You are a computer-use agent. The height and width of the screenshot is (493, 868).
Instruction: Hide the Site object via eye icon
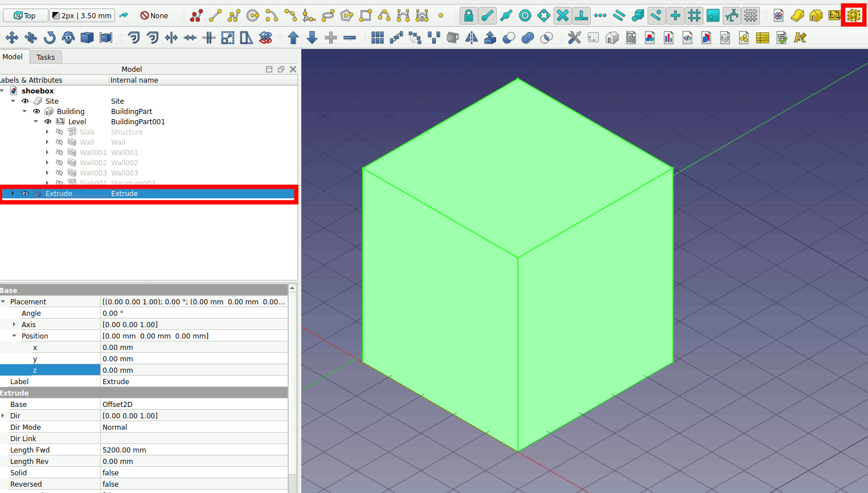tap(25, 101)
